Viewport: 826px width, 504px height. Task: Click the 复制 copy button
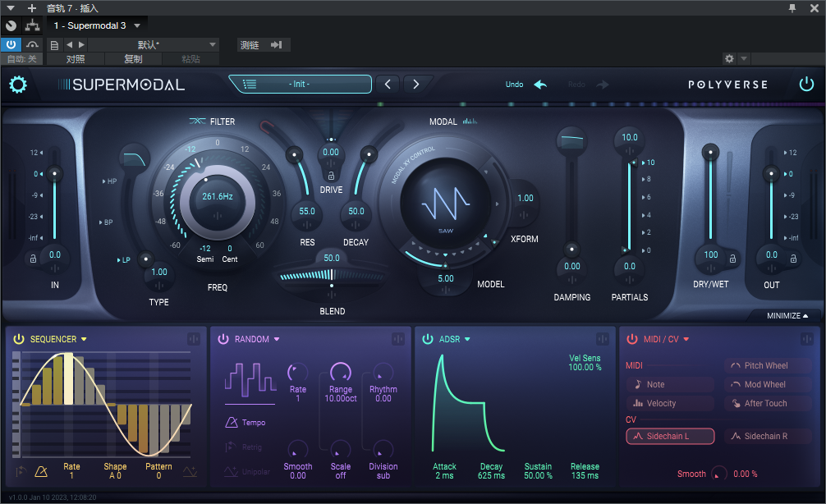click(x=133, y=59)
